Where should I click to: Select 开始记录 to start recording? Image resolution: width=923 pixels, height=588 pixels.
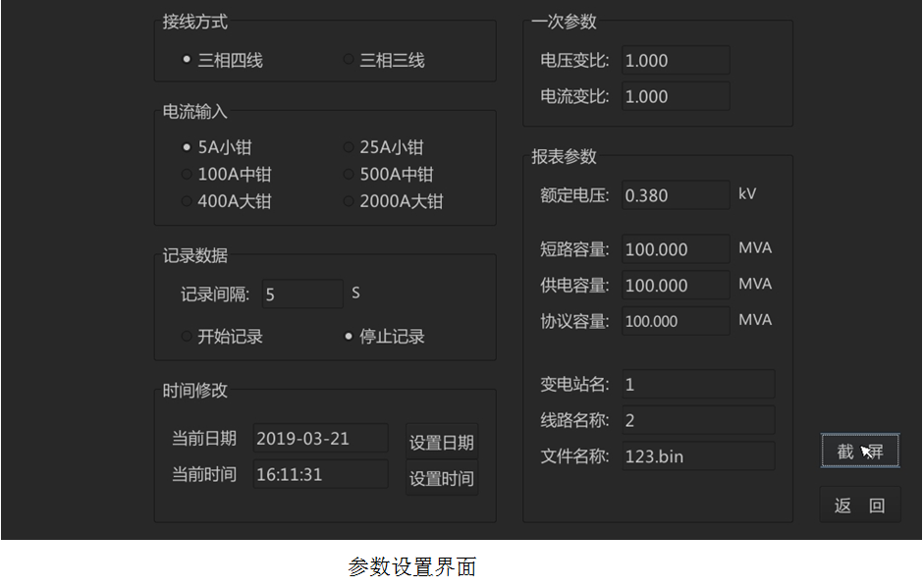187,337
